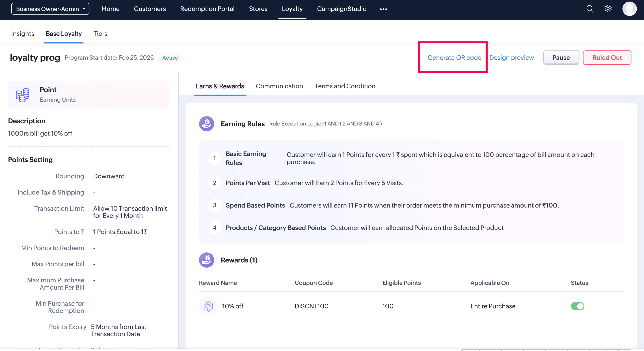
Task: Click the Transaction Limit value text
Action: point(130,212)
